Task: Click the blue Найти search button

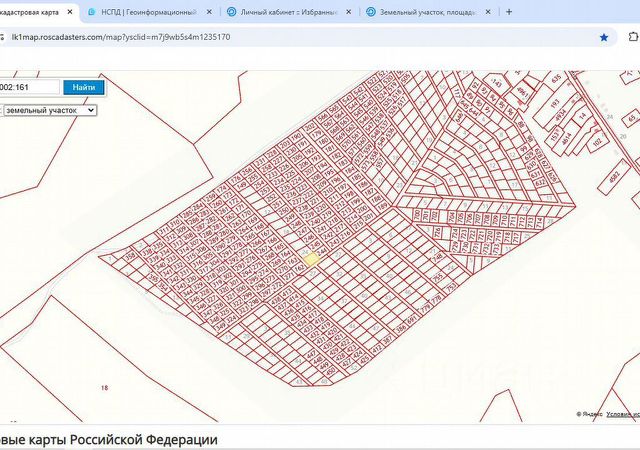Action: coord(84,88)
